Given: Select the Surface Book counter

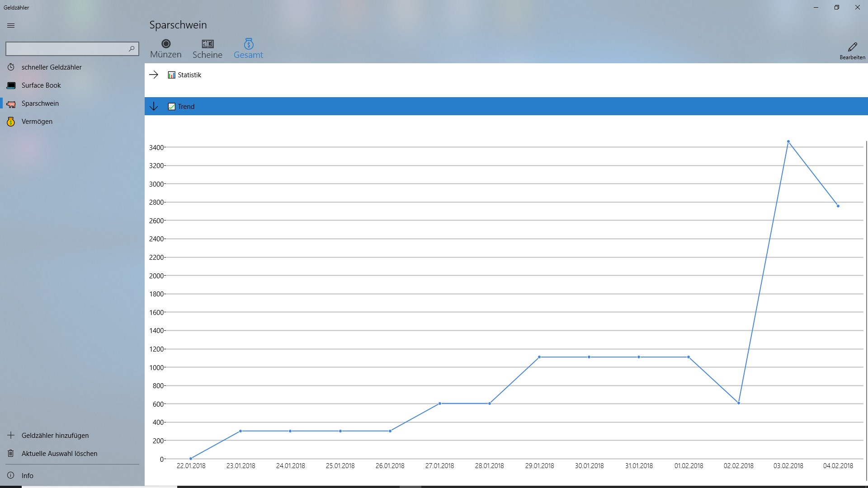Looking at the screenshot, I should point(41,85).
